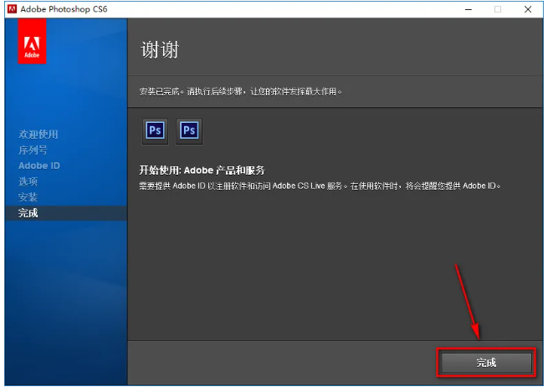Click the first Photoshop Ps icon

(156, 130)
